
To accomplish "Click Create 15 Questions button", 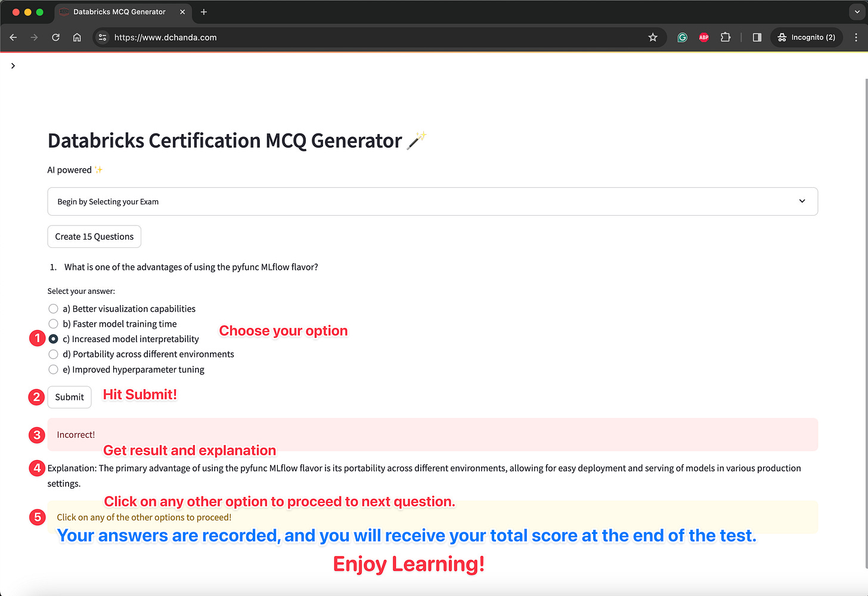I will [x=94, y=237].
